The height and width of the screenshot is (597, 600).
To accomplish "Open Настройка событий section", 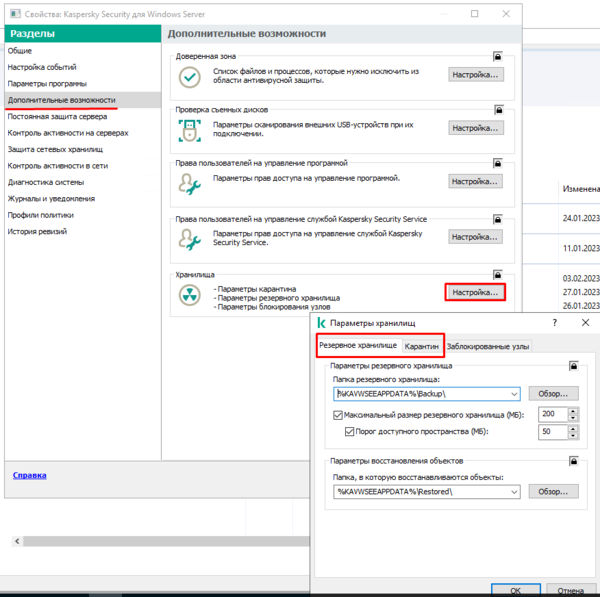I will (83, 67).
